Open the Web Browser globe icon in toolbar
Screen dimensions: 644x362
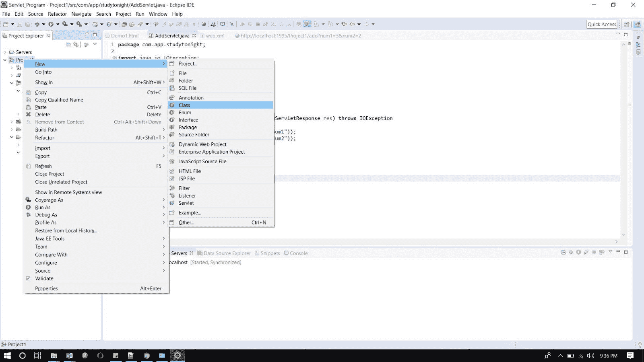point(204,24)
